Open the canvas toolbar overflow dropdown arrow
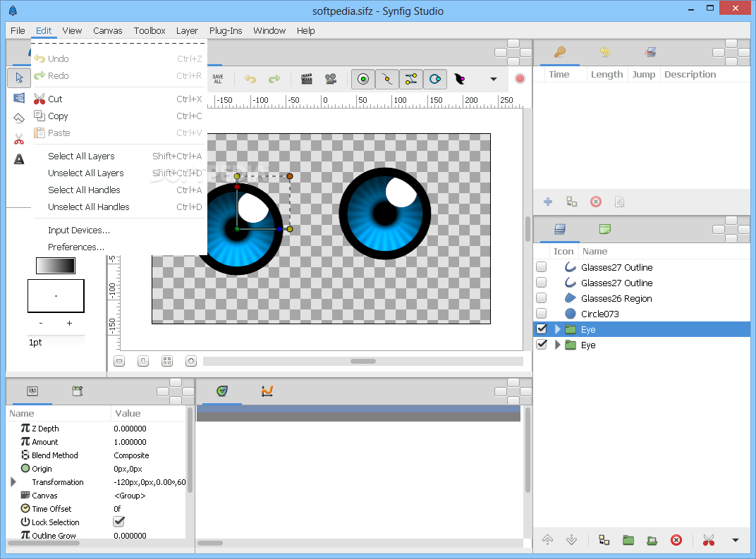The height and width of the screenshot is (559, 756). 493,79
